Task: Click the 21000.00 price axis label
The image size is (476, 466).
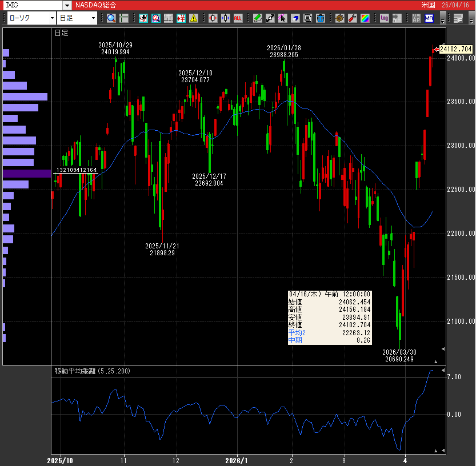Action: (x=461, y=322)
